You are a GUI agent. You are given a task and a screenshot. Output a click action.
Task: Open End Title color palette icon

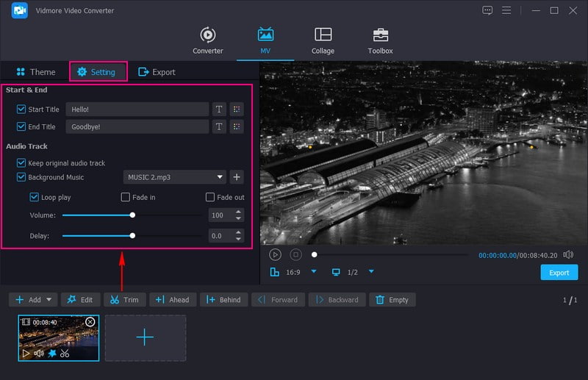(x=237, y=126)
